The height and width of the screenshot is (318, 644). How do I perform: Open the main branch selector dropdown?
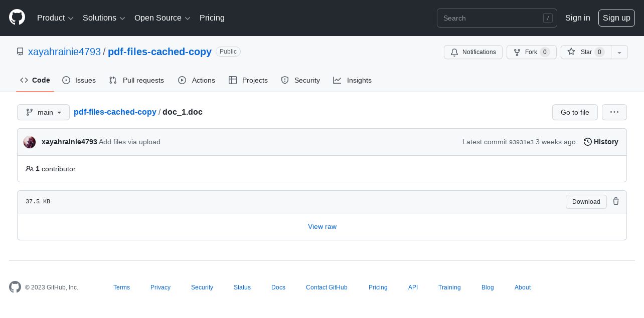click(43, 112)
